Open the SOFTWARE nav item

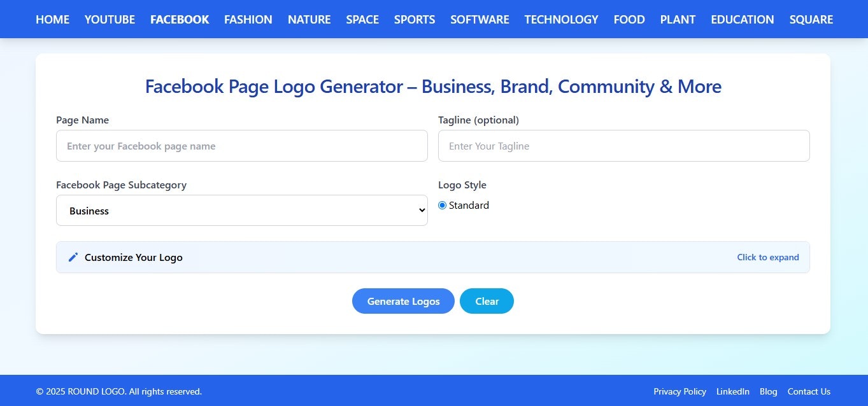pyautogui.click(x=480, y=20)
